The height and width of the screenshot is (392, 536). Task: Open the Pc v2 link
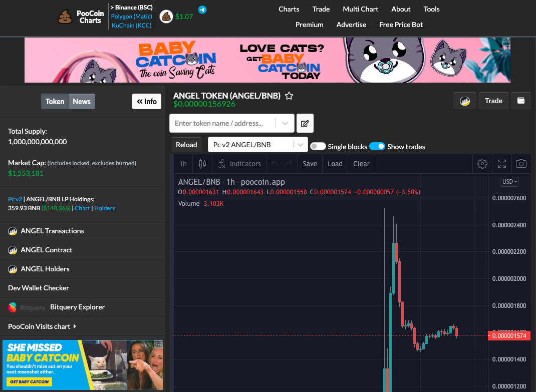coord(15,199)
